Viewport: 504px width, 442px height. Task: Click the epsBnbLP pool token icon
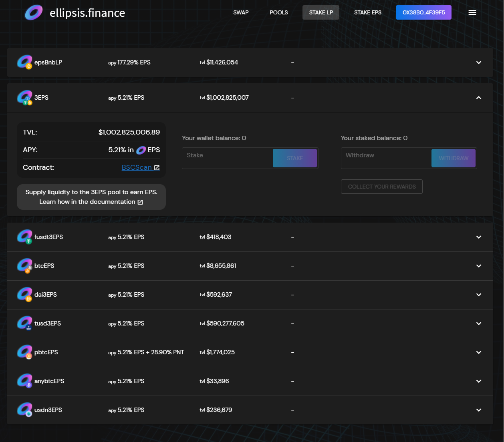pyautogui.click(x=24, y=62)
